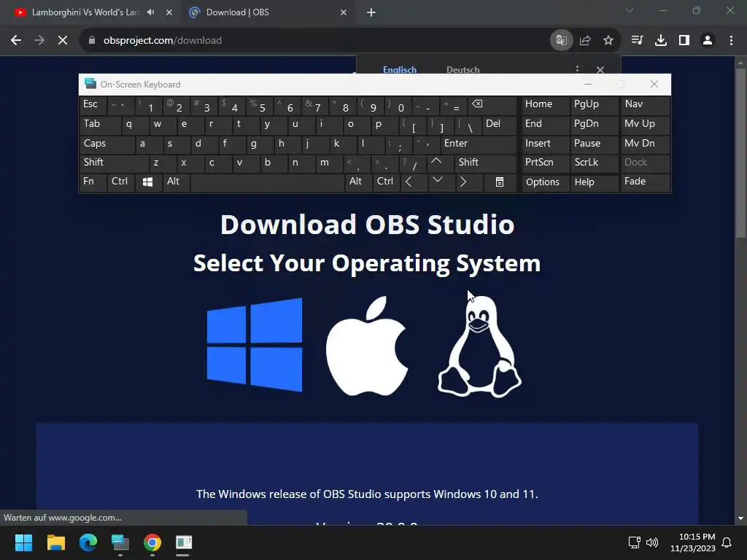Close the Download | OBS tab
Screen dimensions: 747x560
click(344, 12)
